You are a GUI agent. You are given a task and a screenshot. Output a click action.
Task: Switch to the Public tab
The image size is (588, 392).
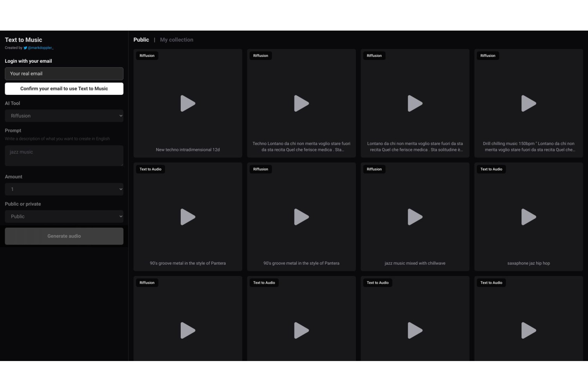(141, 40)
